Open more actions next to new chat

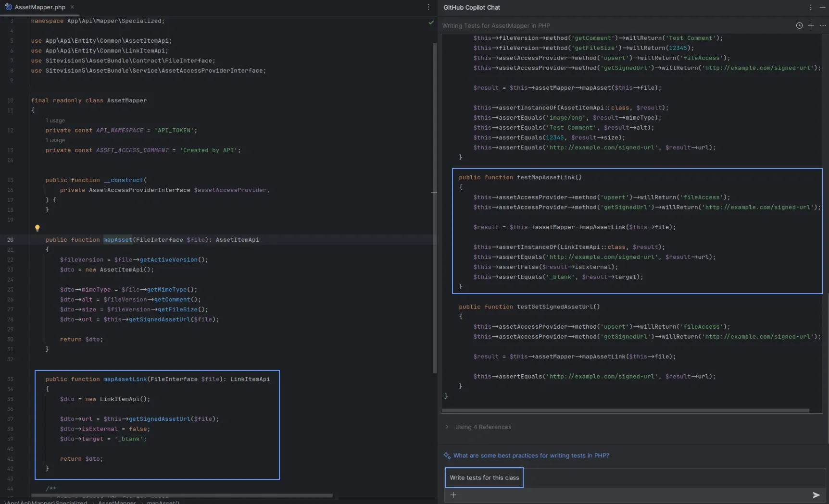[x=822, y=25]
